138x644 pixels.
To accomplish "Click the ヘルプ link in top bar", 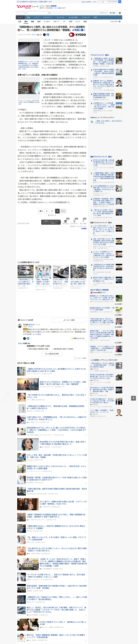I will tap(94, 2).
